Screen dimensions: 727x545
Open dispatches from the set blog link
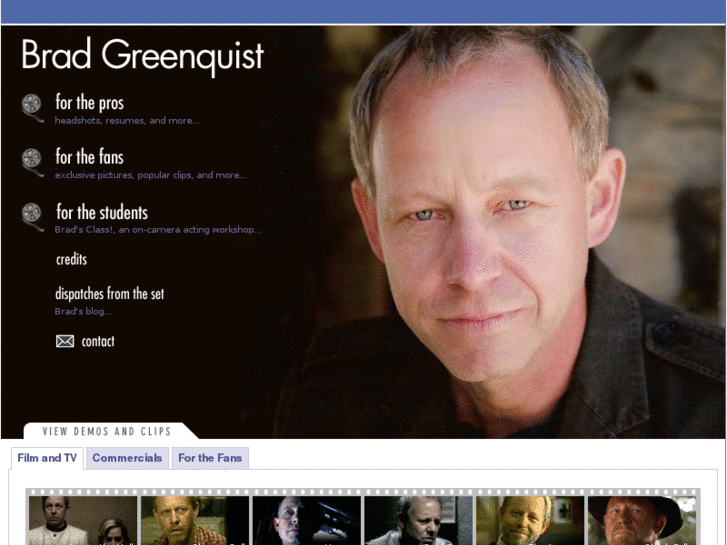(109, 294)
